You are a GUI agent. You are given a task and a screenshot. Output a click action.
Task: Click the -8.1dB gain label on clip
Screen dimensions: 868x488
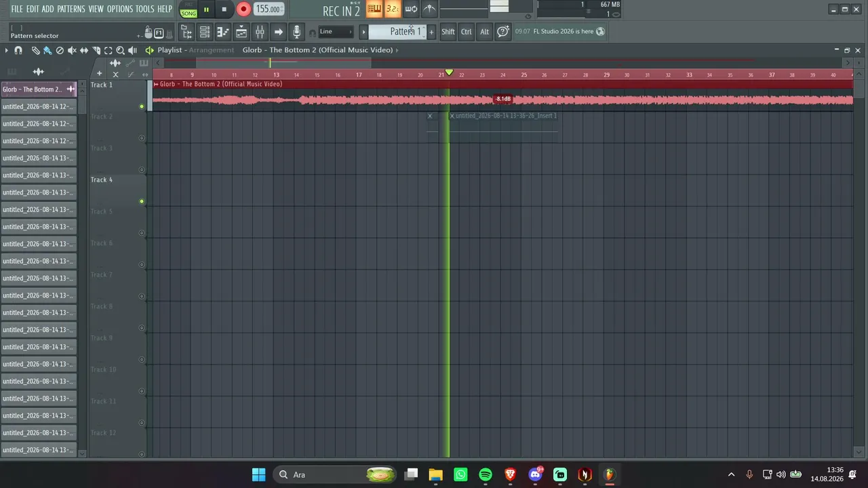coord(502,99)
